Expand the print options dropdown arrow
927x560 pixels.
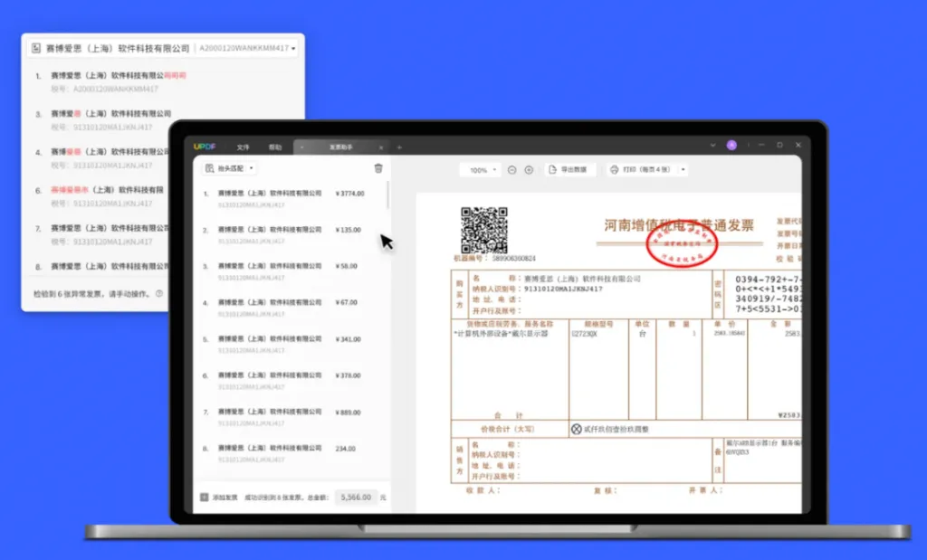pyautogui.click(x=683, y=170)
